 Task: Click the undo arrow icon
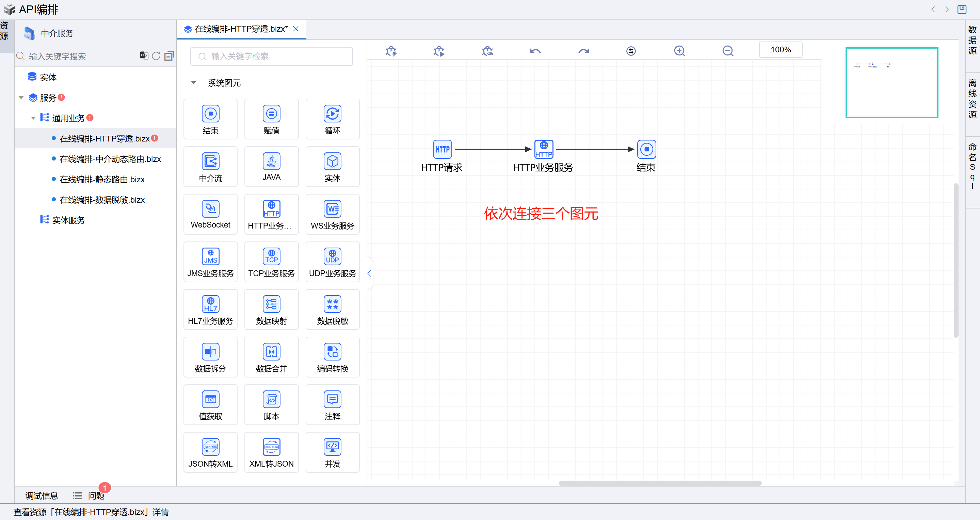(535, 51)
